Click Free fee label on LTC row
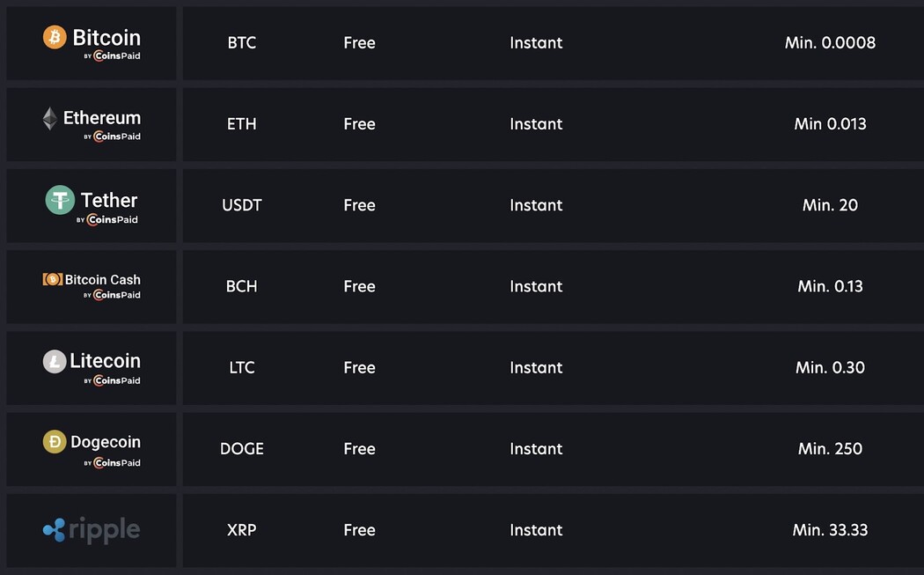The height and width of the screenshot is (575, 924). 359,367
